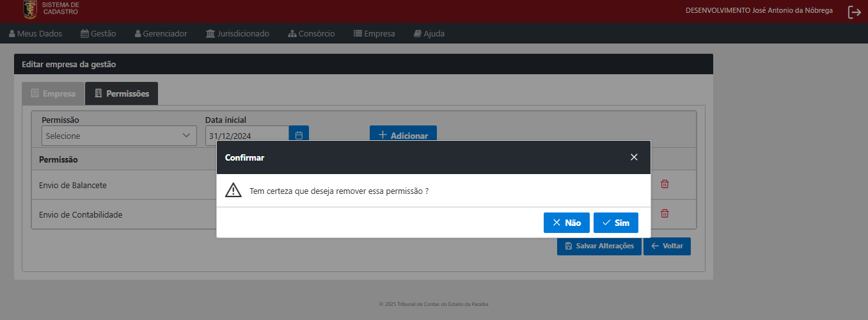Image resolution: width=868 pixels, height=320 pixels.
Task: Click Salvar Alterações button
Action: click(599, 246)
